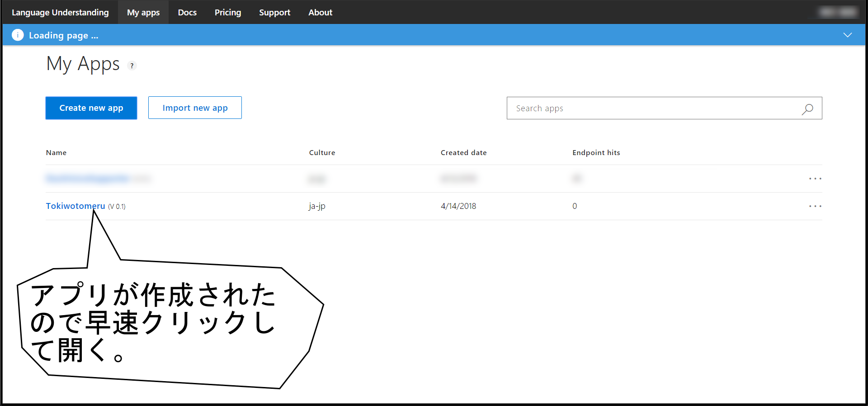Click the search magnifier icon
The width and height of the screenshot is (868, 406).
coord(807,109)
